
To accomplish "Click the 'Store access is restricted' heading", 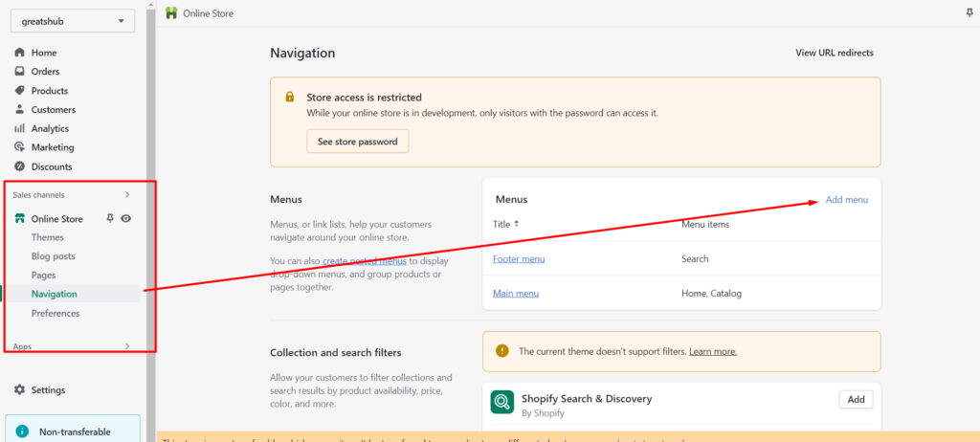I will point(364,98).
